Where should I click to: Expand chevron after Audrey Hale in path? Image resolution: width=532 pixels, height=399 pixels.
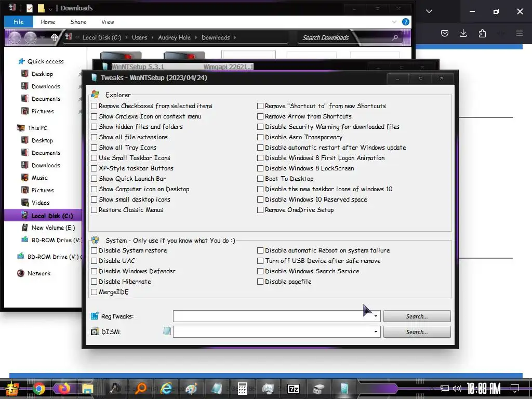click(196, 37)
